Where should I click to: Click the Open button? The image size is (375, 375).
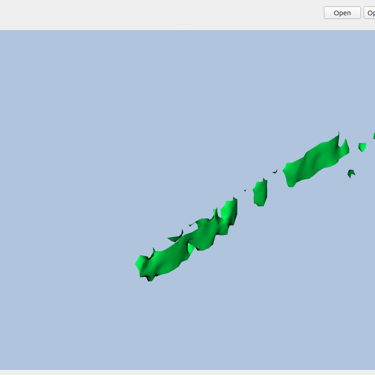pyautogui.click(x=342, y=13)
